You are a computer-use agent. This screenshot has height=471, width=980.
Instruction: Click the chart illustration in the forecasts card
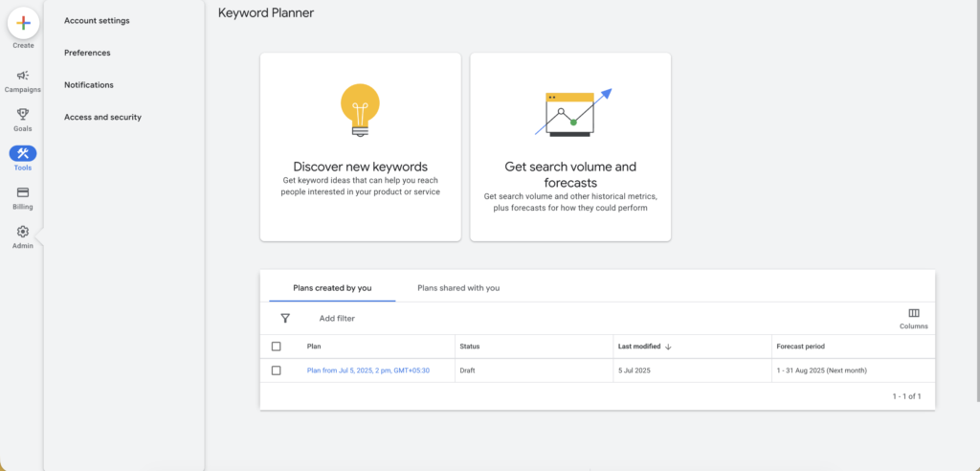[572, 113]
